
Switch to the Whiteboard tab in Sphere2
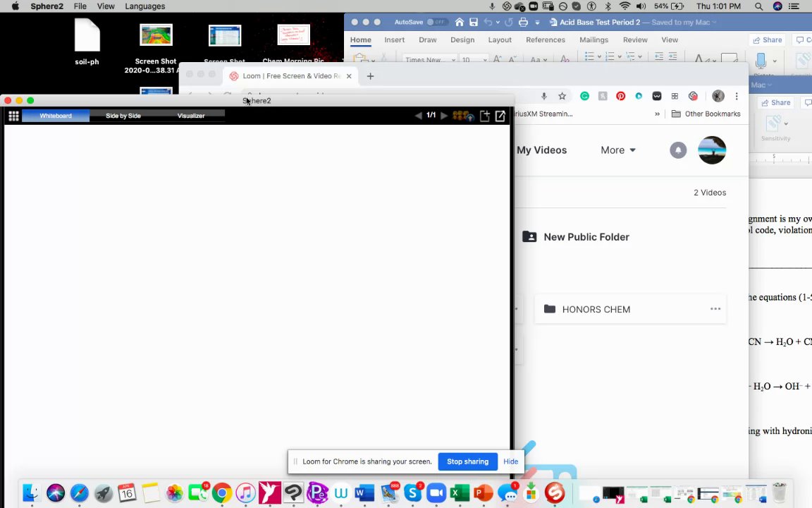pos(56,116)
